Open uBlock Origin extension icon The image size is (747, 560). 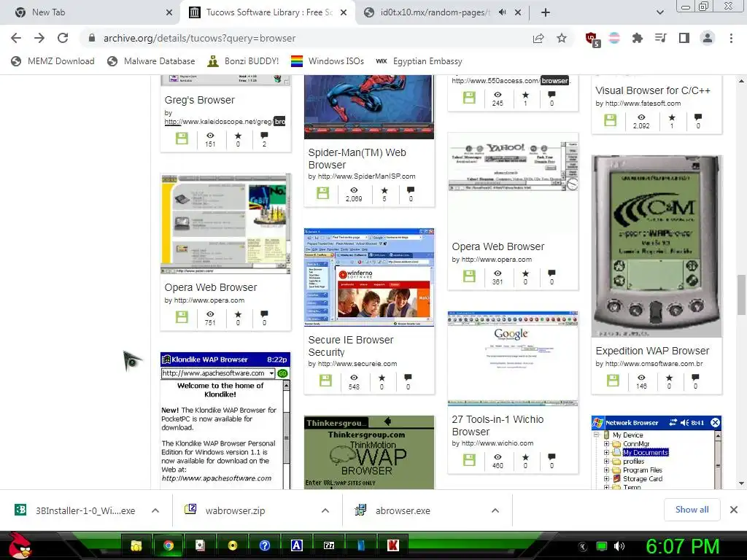coord(592,39)
